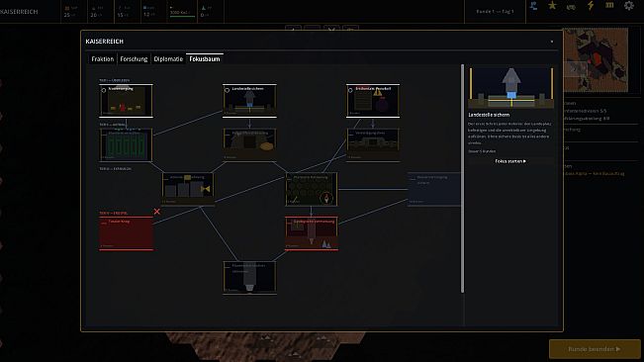Click the resource counter showing 25

coord(70,12)
